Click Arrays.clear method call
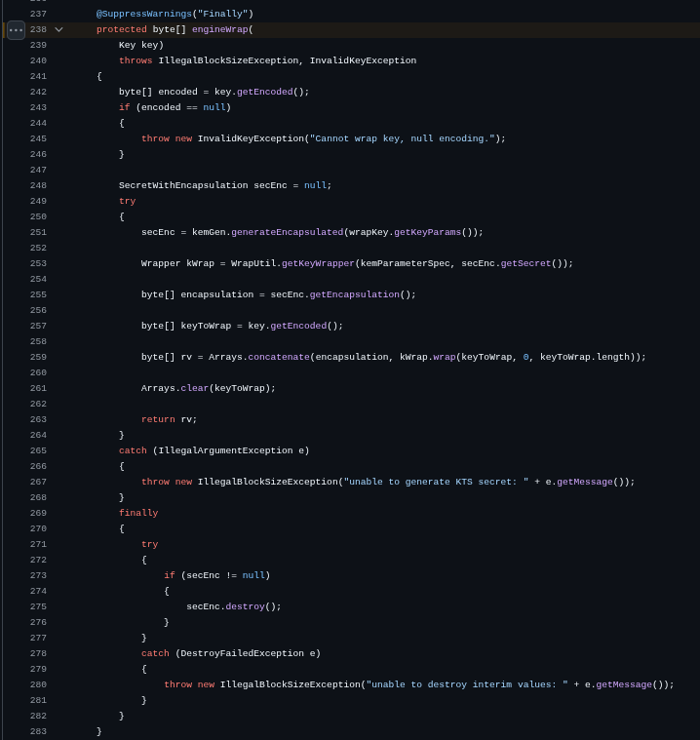The width and height of the screenshot is (700, 740). pyautogui.click(x=175, y=388)
